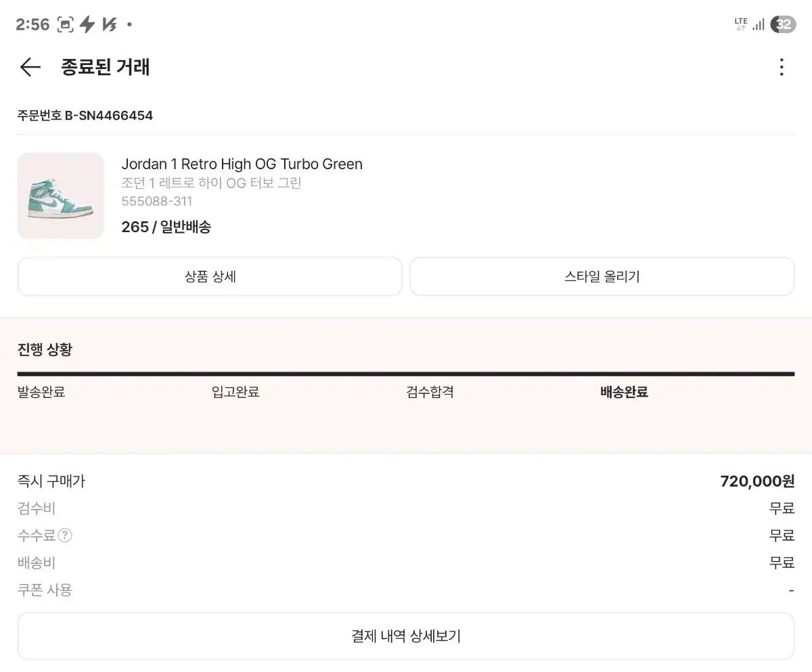Tap the second lightning bolt notification icon
Image resolution: width=812 pixels, height=672 pixels.
coord(109,25)
